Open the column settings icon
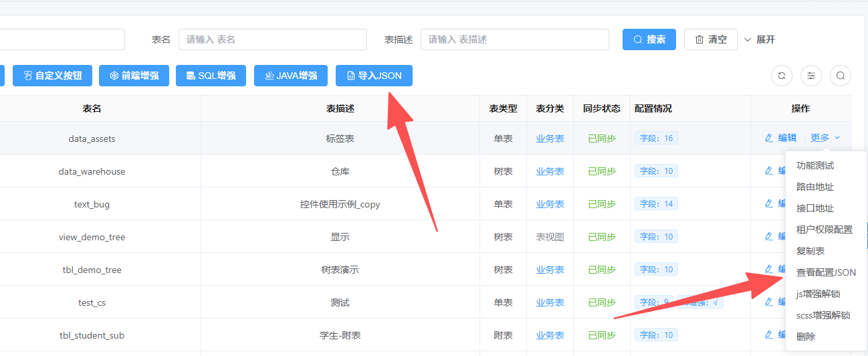The width and height of the screenshot is (868, 356). tap(811, 76)
